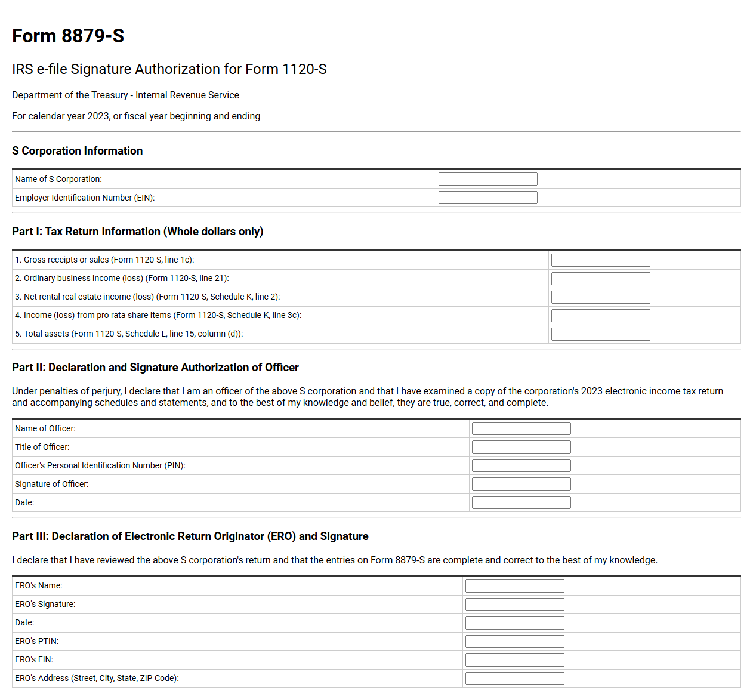
Task: Select the ERO's PTIN input field
Action: point(514,642)
